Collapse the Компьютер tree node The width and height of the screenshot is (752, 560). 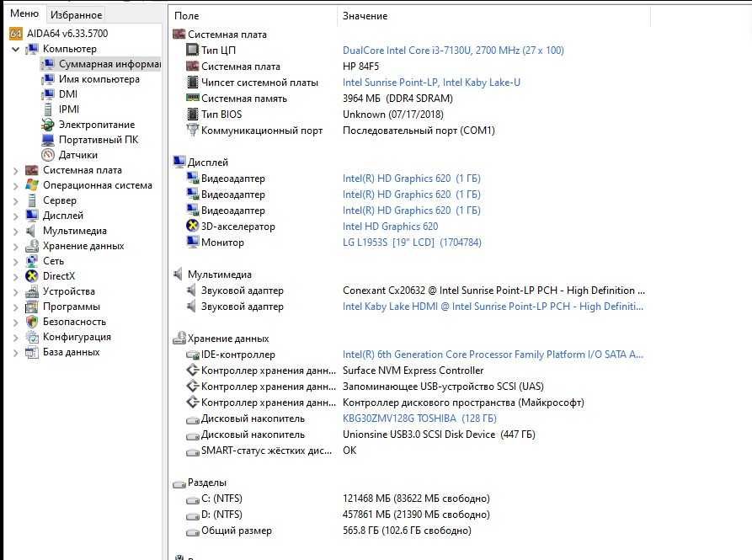tap(15, 49)
